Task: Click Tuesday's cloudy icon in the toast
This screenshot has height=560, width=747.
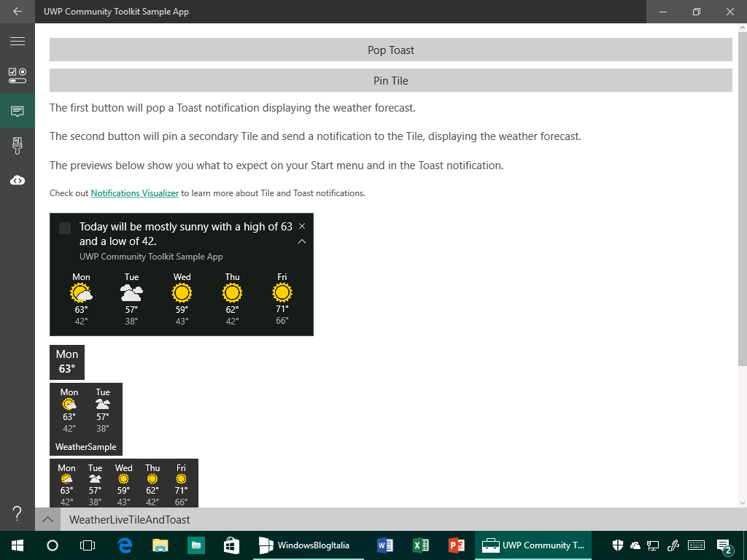Action: coord(131,293)
